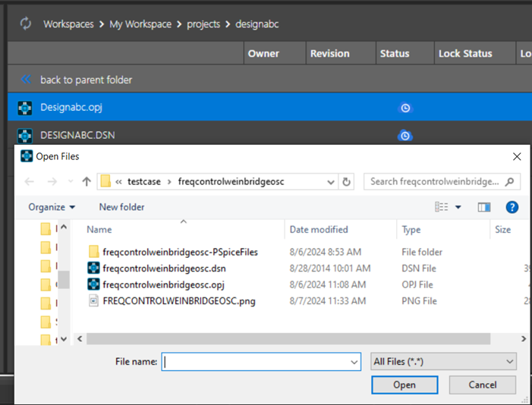Click My Workspace breadcrumb
Screen dimensions: 532x405
140,24
